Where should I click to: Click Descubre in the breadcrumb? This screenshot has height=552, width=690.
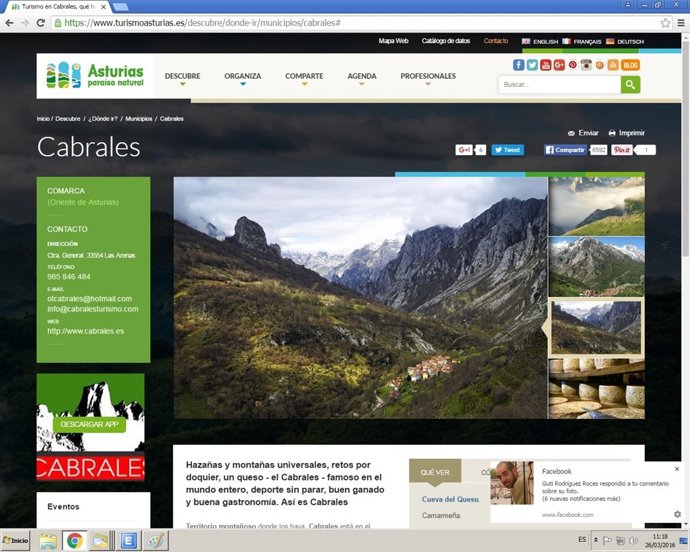[x=68, y=119]
